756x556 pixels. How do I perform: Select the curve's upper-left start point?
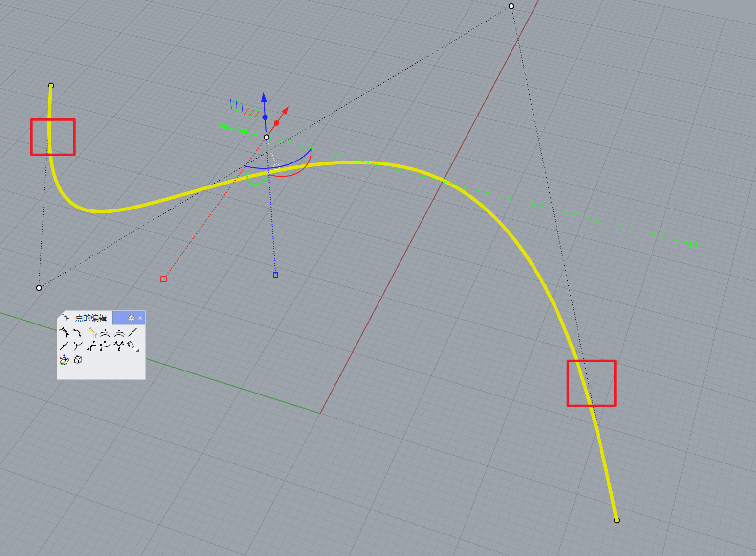tap(51, 86)
